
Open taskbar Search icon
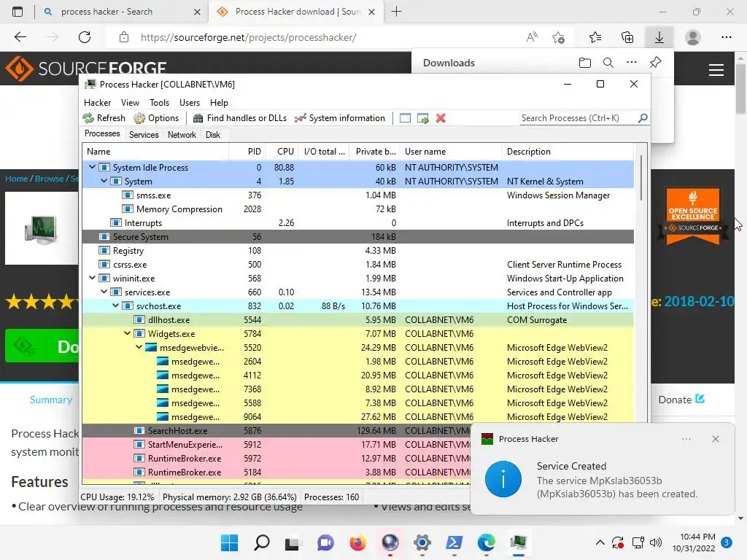262,542
